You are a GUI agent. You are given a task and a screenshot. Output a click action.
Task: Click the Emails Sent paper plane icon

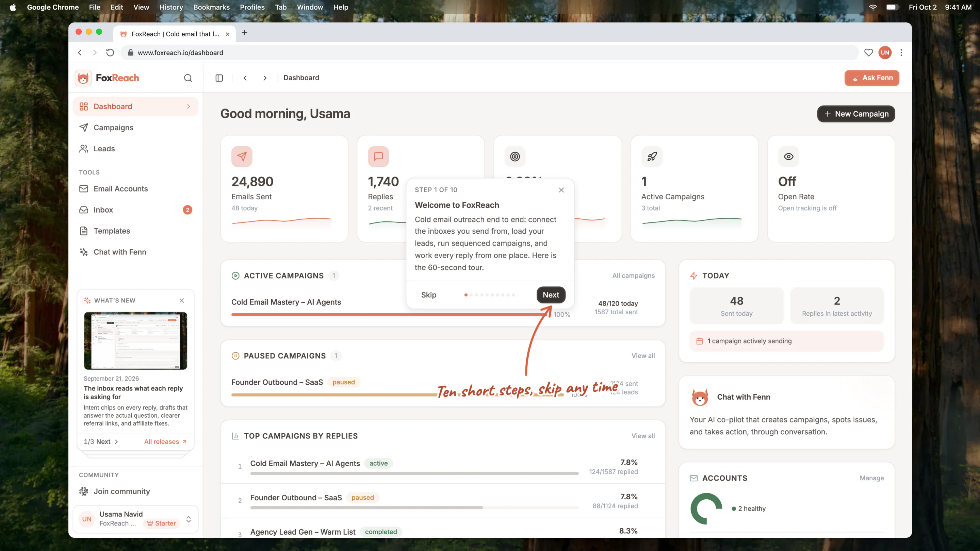242,156
